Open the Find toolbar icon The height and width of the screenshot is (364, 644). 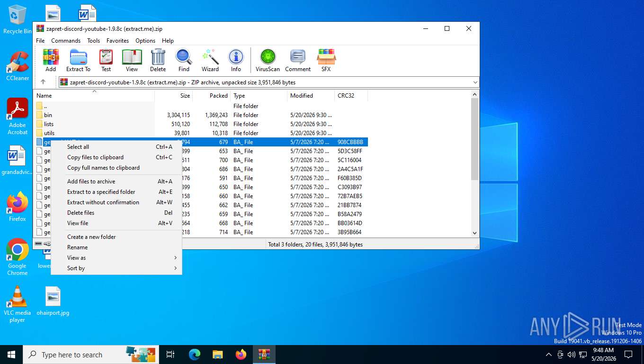point(184,60)
